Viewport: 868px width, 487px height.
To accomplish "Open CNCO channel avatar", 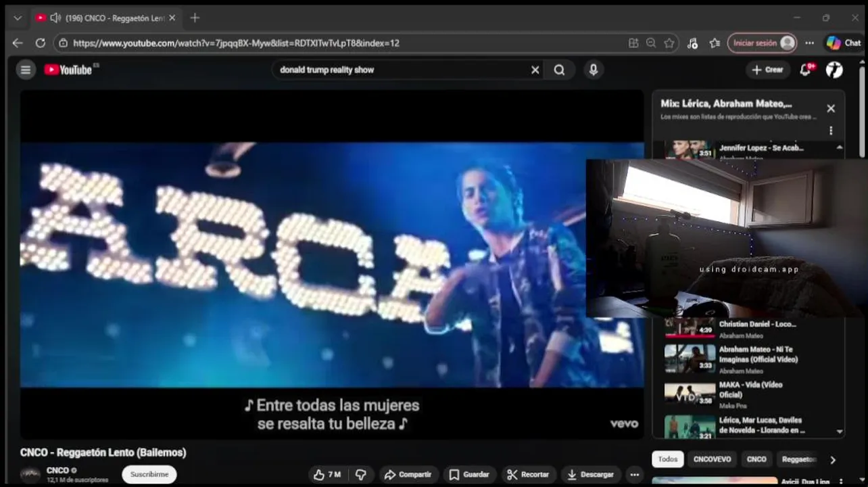I will (x=30, y=475).
